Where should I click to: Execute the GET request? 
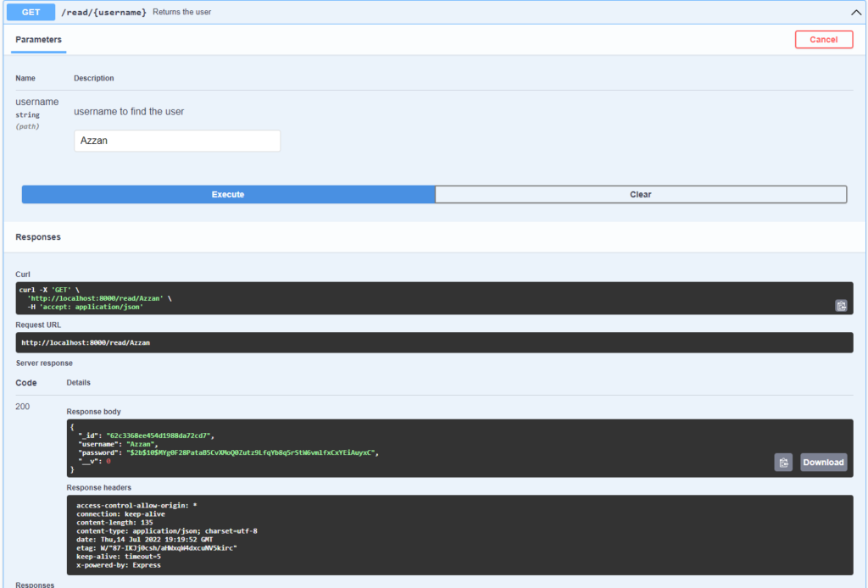pyautogui.click(x=227, y=194)
